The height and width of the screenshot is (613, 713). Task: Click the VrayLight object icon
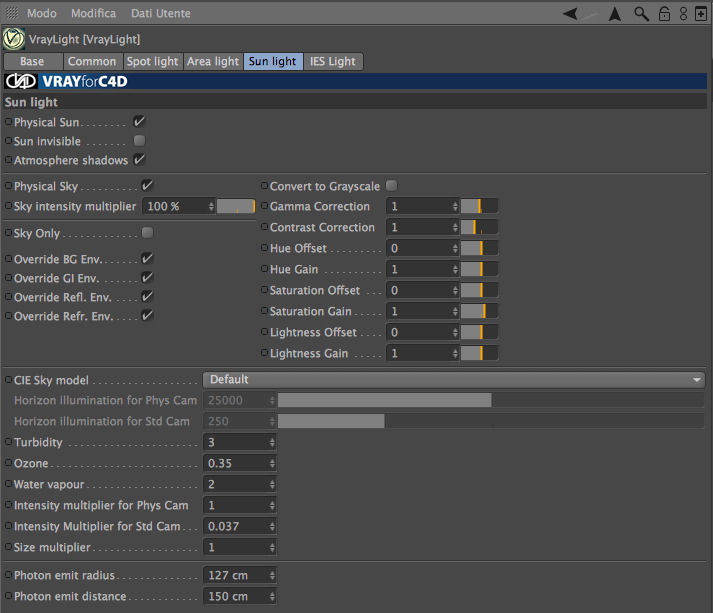(x=14, y=39)
